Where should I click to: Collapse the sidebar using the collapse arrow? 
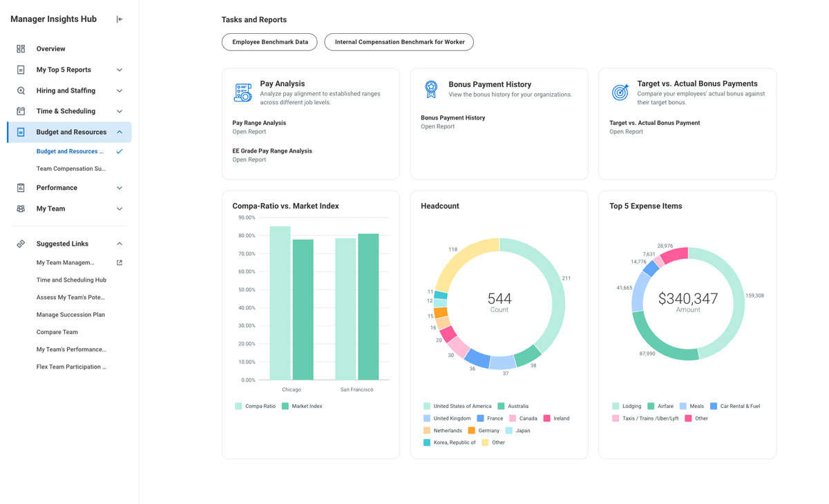(118, 19)
